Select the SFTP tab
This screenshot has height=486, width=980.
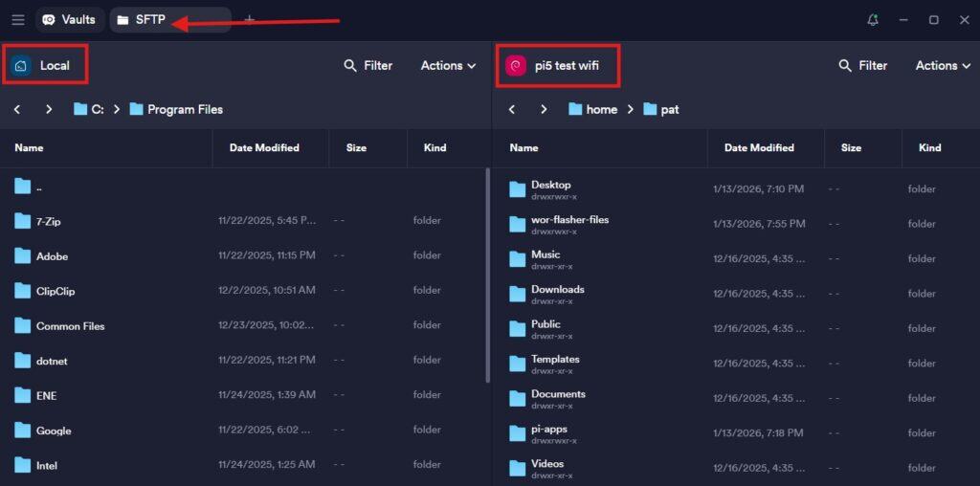pos(142,19)
